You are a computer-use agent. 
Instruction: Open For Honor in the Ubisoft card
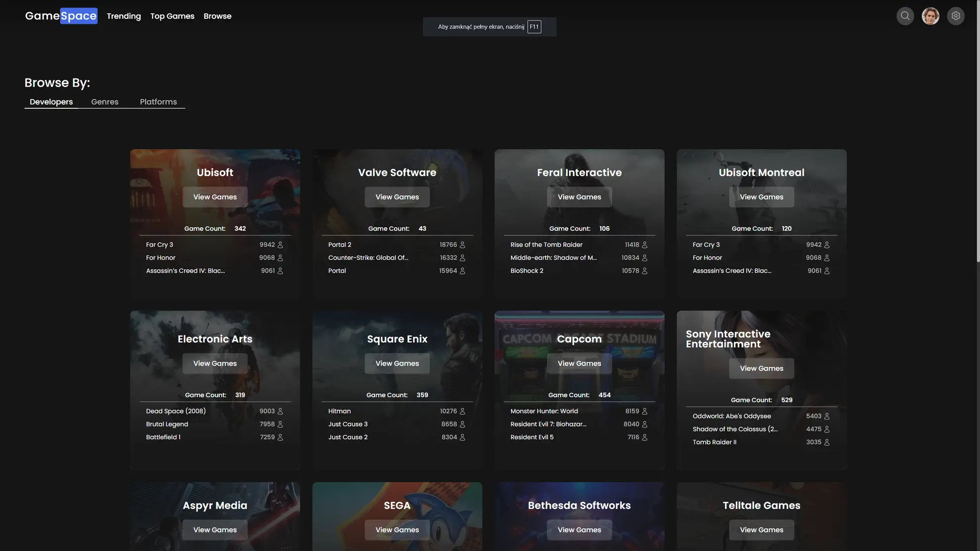point(160,258)
